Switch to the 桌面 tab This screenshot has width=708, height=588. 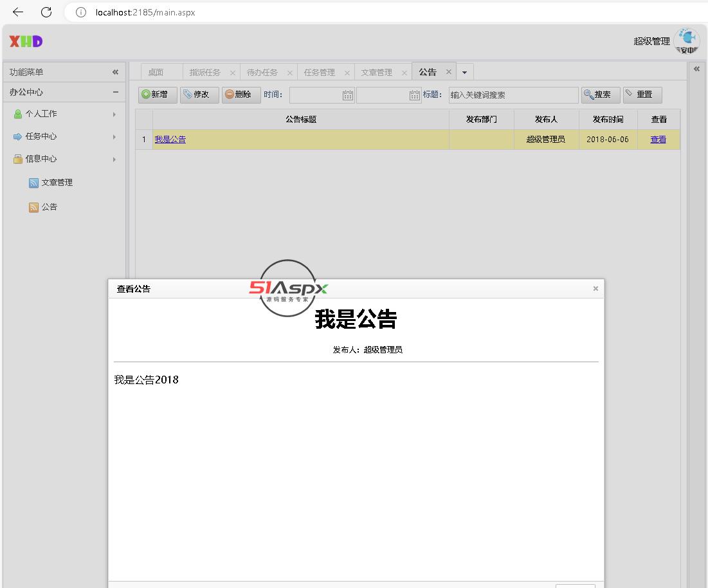click(156, 73)
